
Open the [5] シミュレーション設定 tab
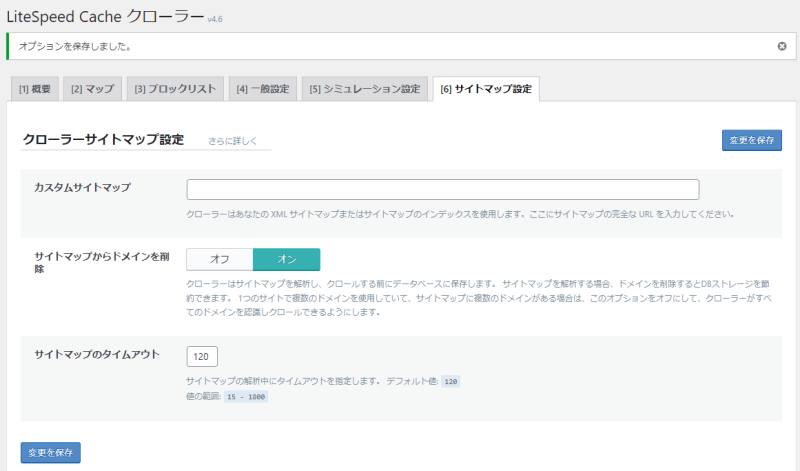pos(365,89)
